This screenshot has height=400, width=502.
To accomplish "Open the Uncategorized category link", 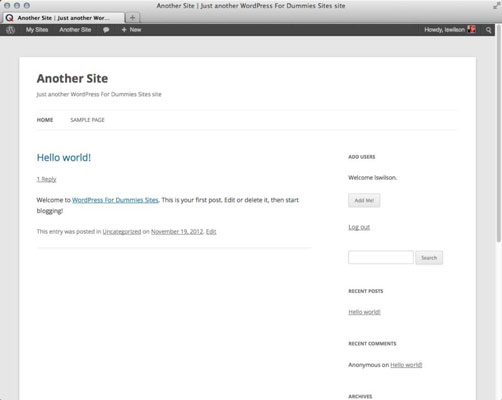I will click(x=122, y=232).
